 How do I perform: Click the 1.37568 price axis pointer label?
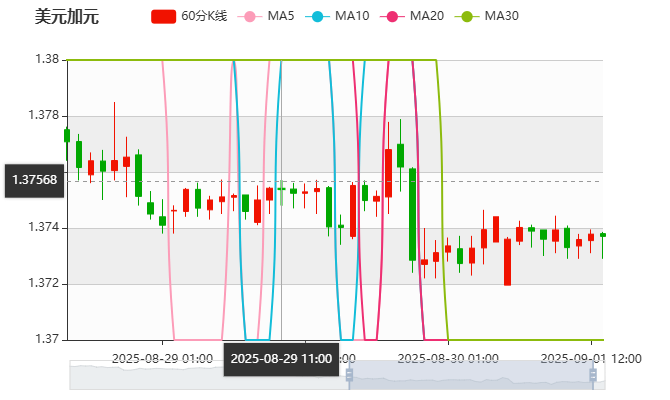point(34,181)
